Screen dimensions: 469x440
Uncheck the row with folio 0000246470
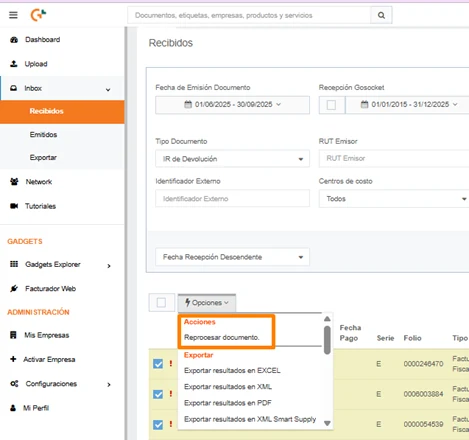point(158,364)
